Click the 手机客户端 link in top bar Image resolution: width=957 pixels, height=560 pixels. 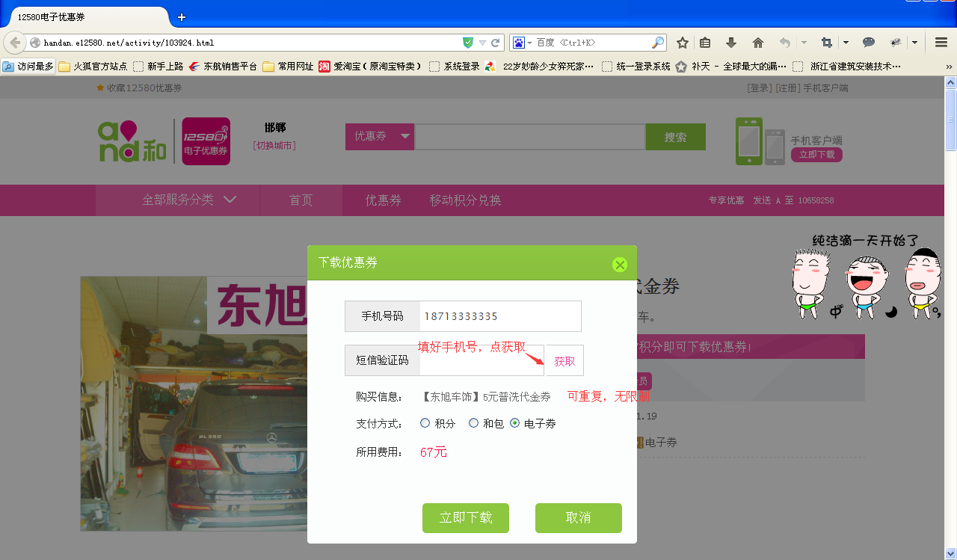[x=825, y=88]
